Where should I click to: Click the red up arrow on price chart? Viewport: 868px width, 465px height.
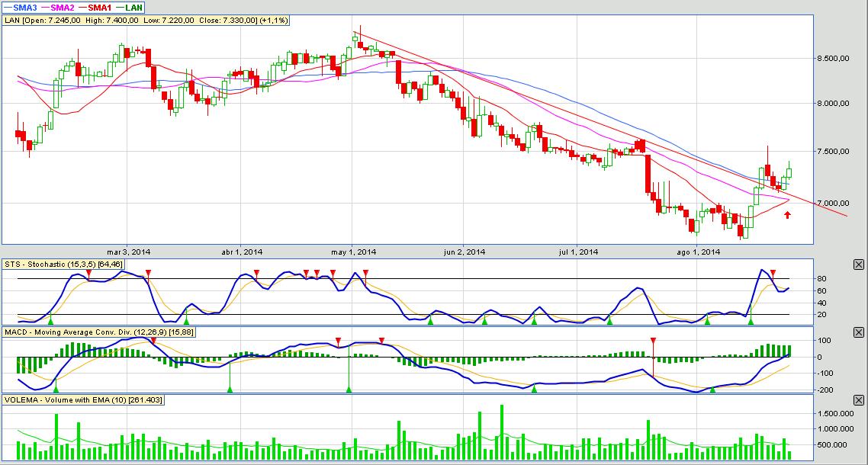coord(787,215)
